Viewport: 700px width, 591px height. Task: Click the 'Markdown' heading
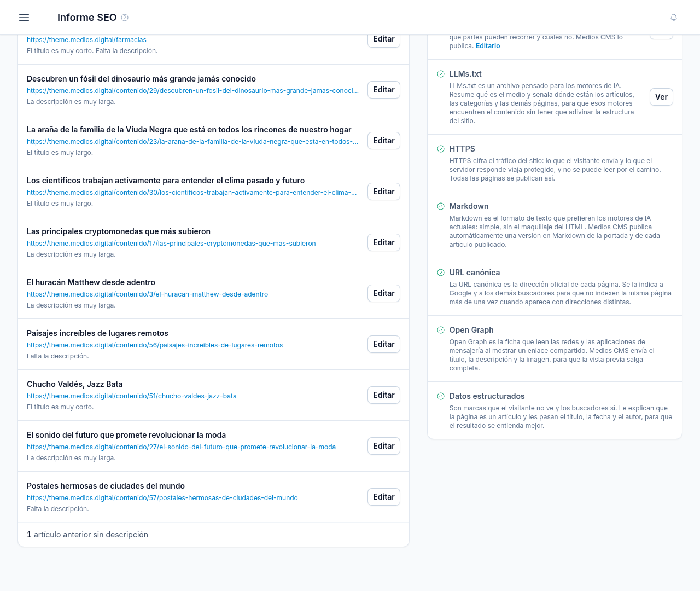(469, 206)
